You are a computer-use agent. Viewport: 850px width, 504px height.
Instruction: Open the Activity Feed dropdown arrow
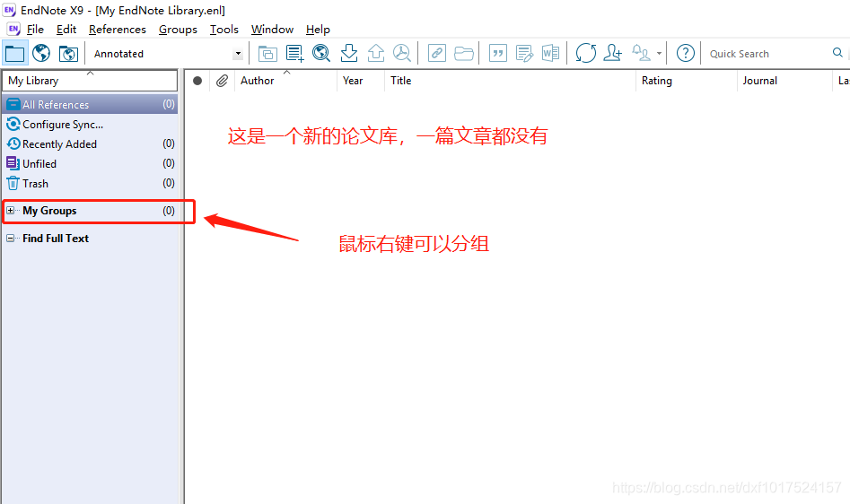click(x=659, y=54)
